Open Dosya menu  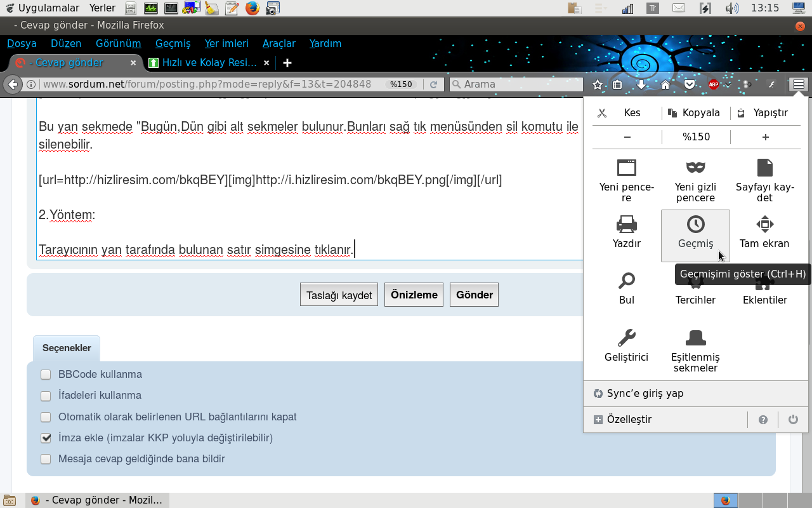pos(22,43)
